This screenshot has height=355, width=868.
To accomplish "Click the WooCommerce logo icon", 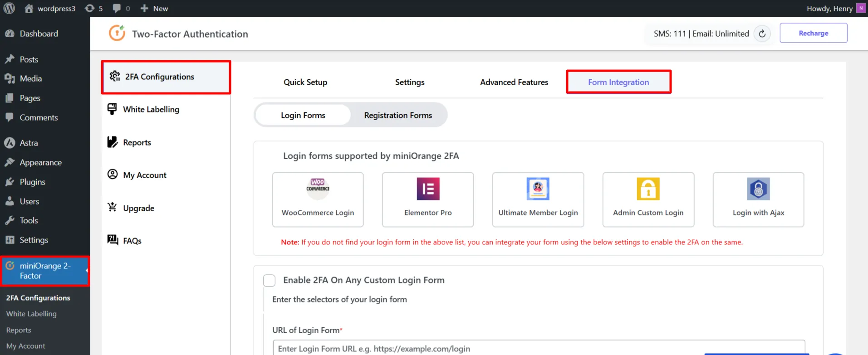I will click(318, 189).
